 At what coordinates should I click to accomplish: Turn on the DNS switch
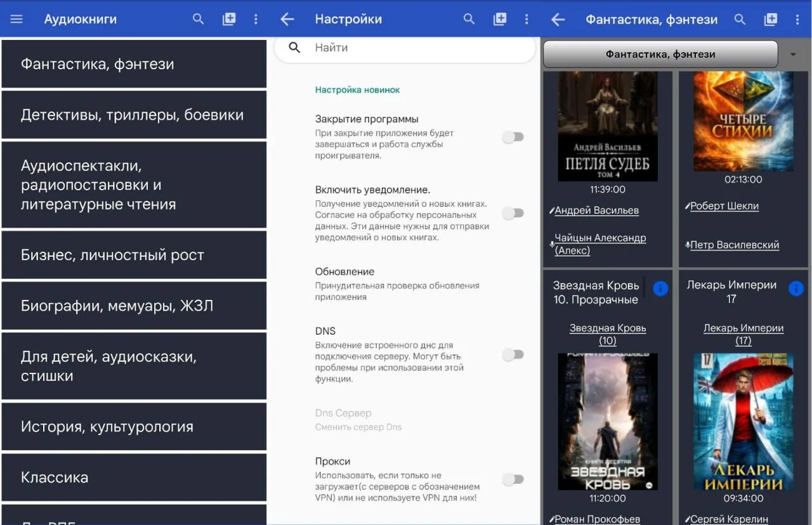click(x=513, y=355)
